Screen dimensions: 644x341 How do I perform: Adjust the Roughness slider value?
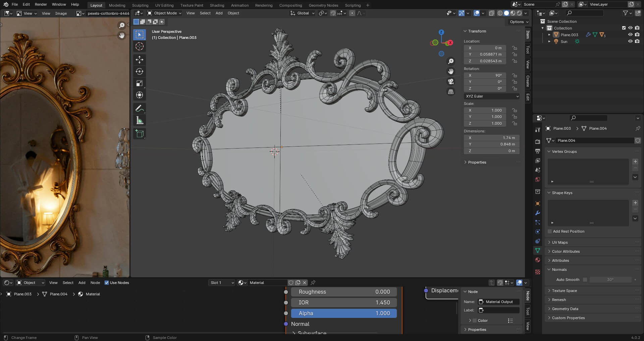click(344, 292)
